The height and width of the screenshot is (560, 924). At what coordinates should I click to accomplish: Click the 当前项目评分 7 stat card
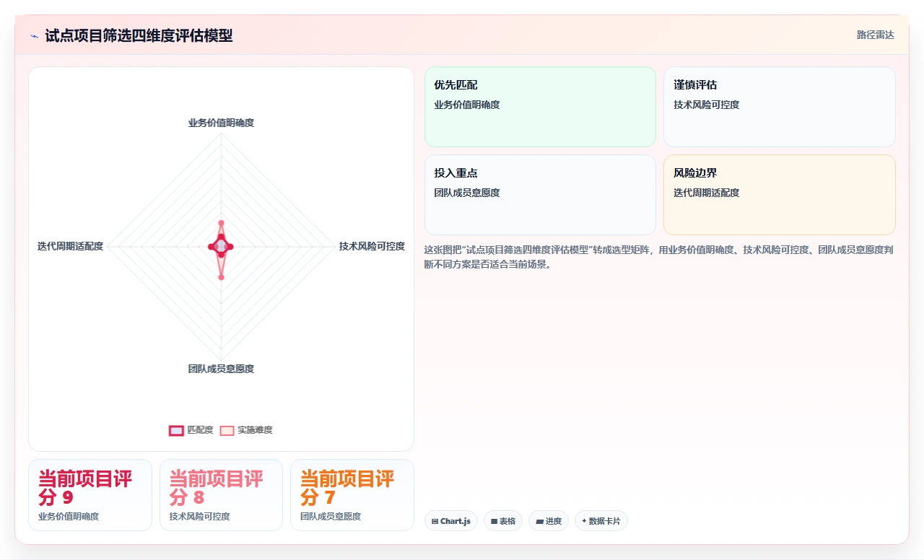[x=352, y=495]
